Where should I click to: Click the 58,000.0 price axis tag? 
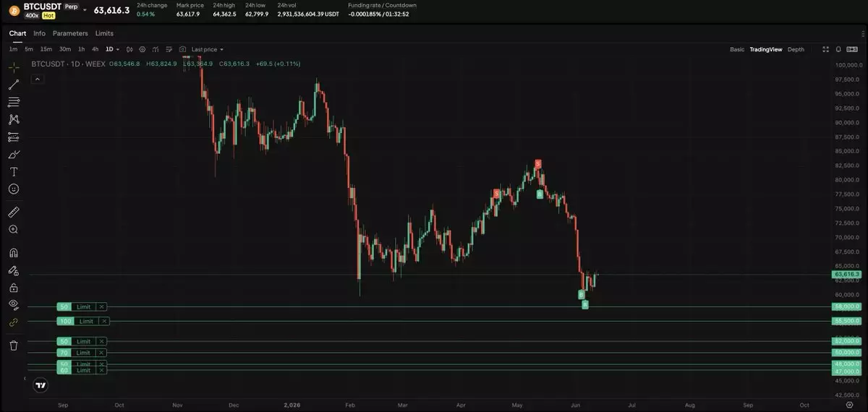[846, 306]
